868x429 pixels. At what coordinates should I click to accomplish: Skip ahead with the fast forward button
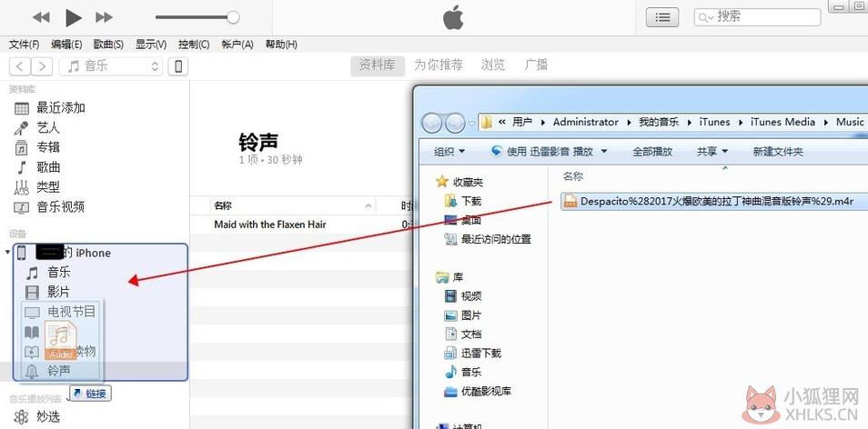(x=104, y=17)
